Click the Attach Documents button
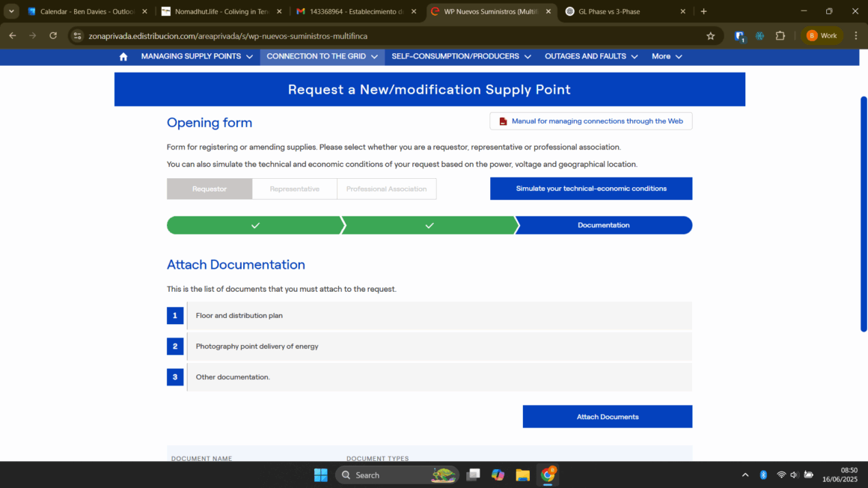The width and height of the screenshot is (868, 488). pyautogui.click(x=607, y=417)
